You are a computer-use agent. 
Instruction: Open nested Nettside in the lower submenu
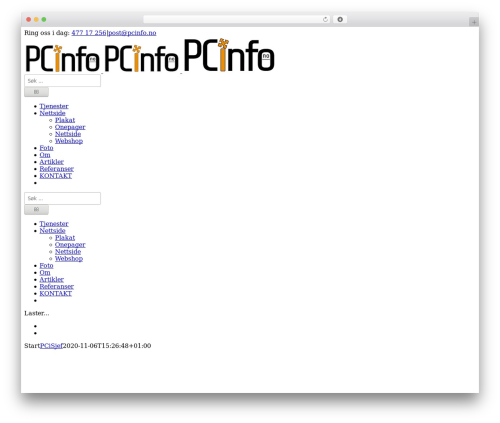click(x=68, y=252)
